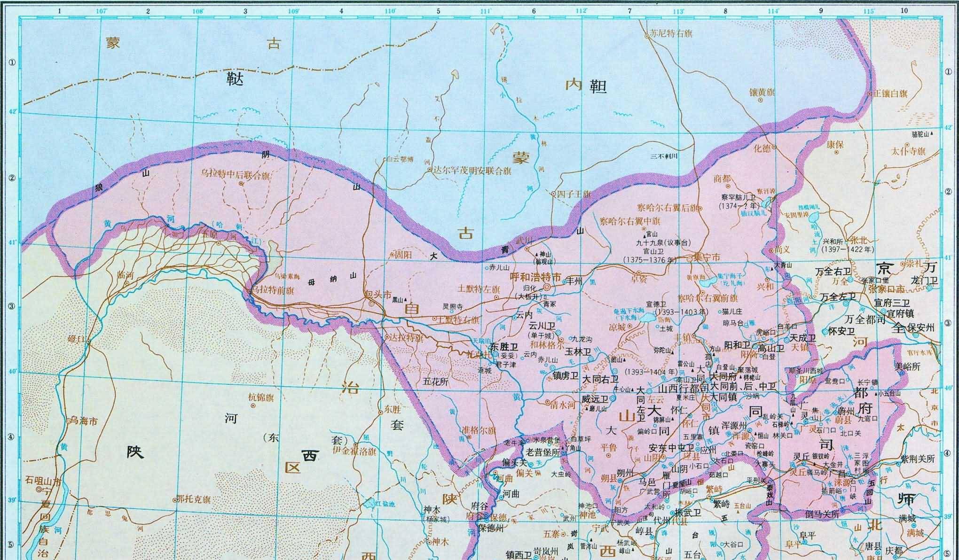Screen dimensions: 959x560
Task: Click the 山西行都司 label near Datong
Action: [x=683, y=389]
